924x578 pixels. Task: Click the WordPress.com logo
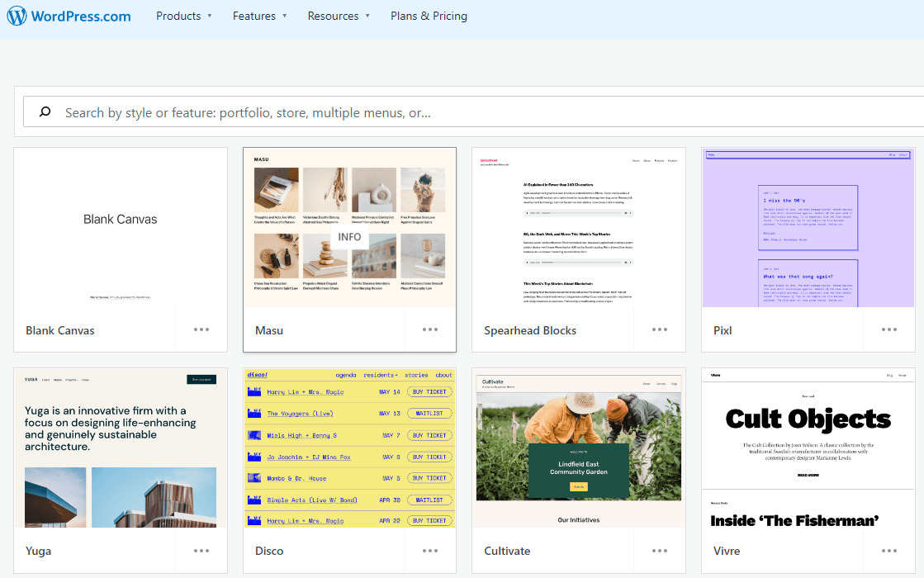click(x=69, y=15)
